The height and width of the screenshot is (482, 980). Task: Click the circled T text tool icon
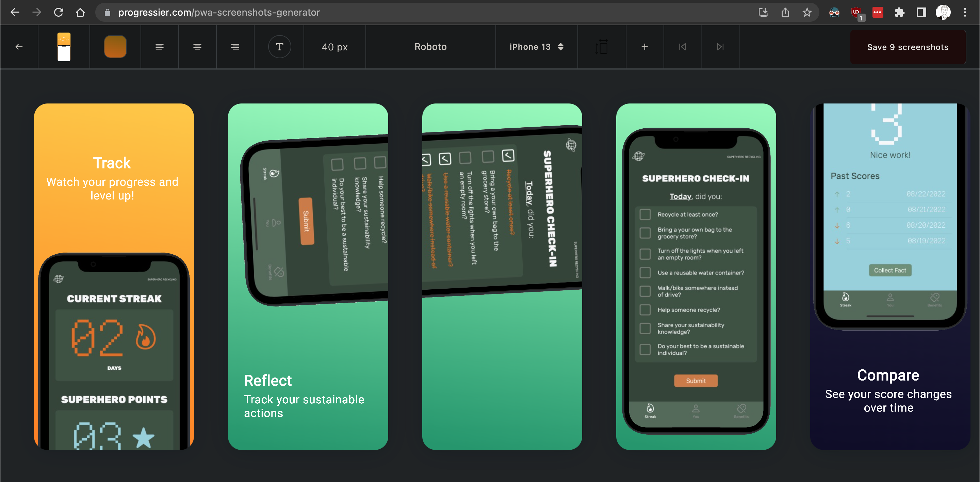[279, 47]
